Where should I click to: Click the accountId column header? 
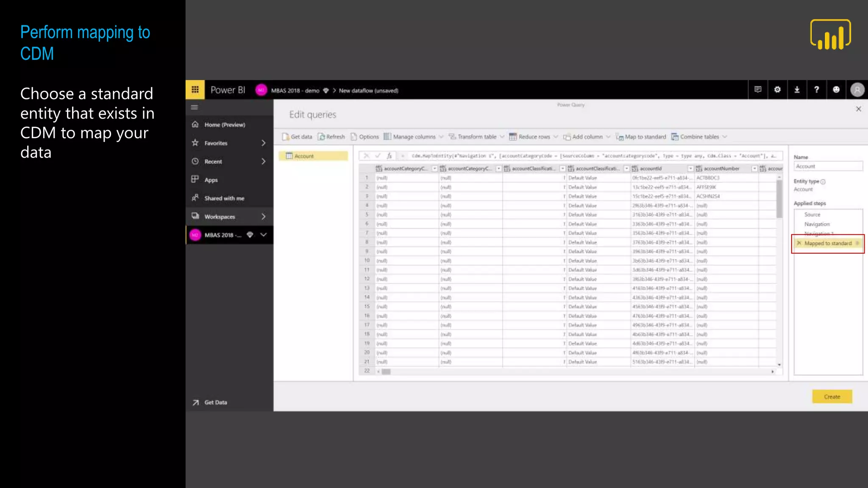pyautogui.click(x=662, y=169)
